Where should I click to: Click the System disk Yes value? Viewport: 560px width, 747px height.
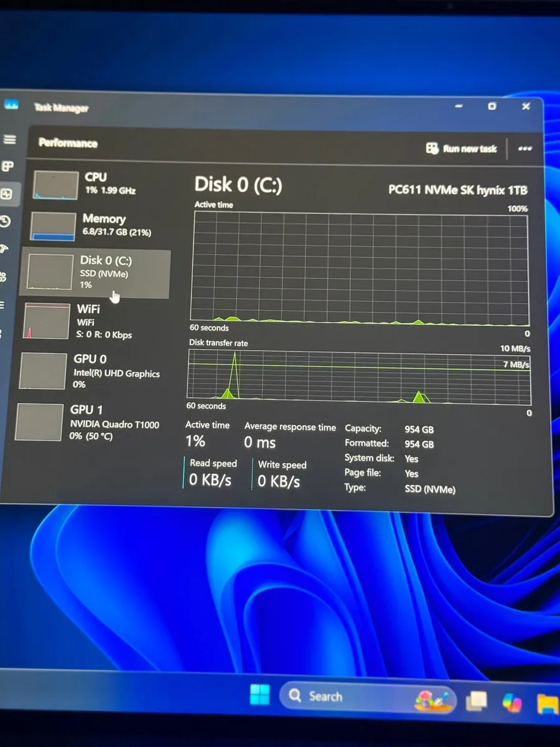point(411,459)
